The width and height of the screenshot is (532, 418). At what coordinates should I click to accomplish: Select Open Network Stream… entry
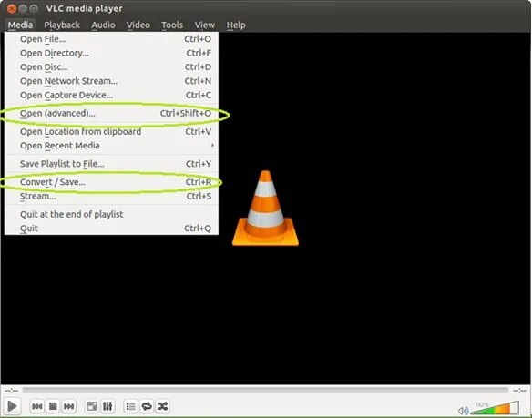coord(112,81)
